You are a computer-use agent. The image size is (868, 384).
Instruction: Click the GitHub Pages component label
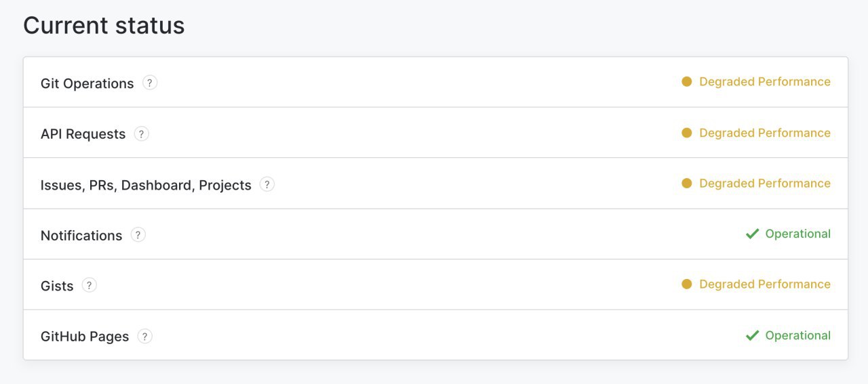(85, 337)
